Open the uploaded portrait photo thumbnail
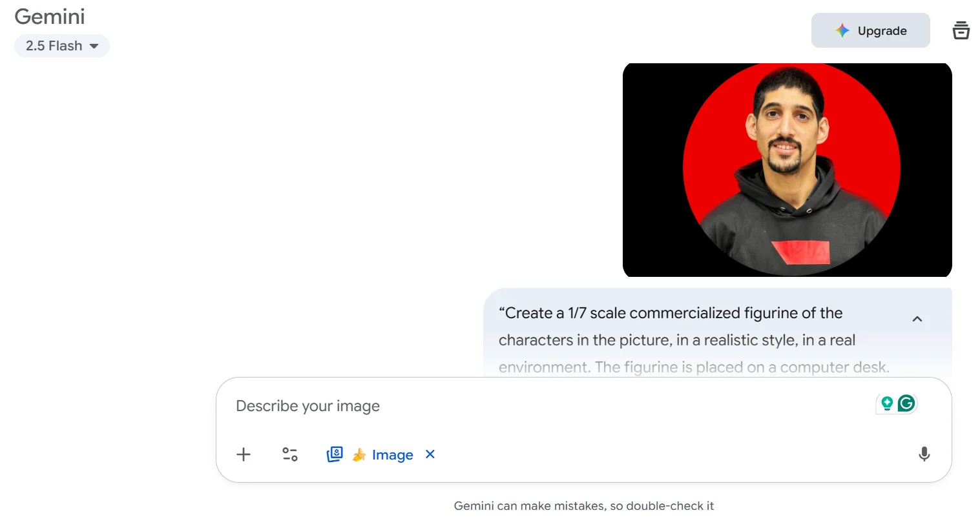980x526 pixels. click(787, 170)
